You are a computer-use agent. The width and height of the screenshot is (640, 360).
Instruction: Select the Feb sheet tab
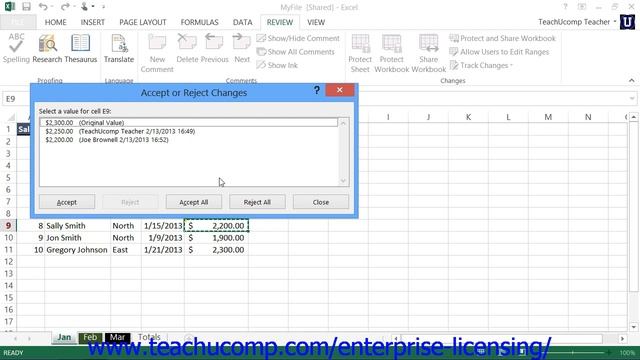point(90,337)
